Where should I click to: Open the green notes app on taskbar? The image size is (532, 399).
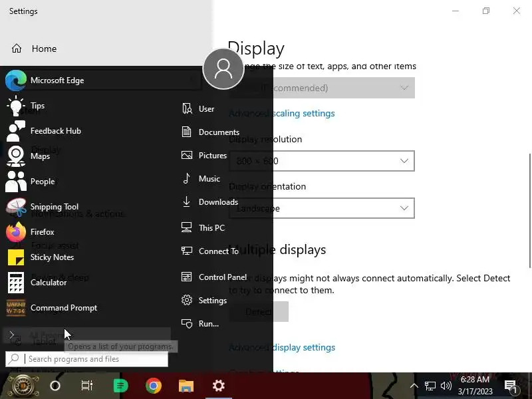point(120,386)
